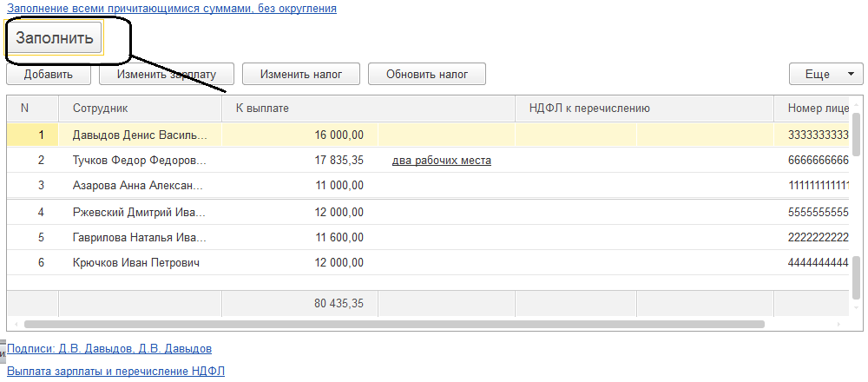Select Тучков Федор Федорович row
The width and height of the screenshot is (868, 382).
[x=140, y=161]
